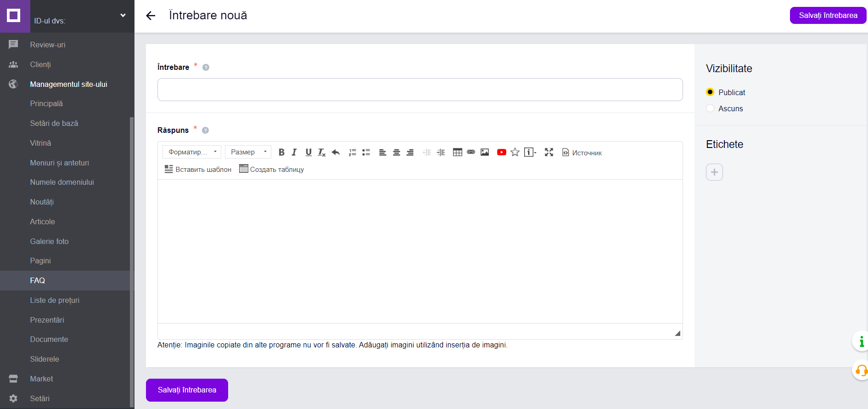The image size is (868, 409).
Task: Remove formatting from text
Action: [322, 152]
